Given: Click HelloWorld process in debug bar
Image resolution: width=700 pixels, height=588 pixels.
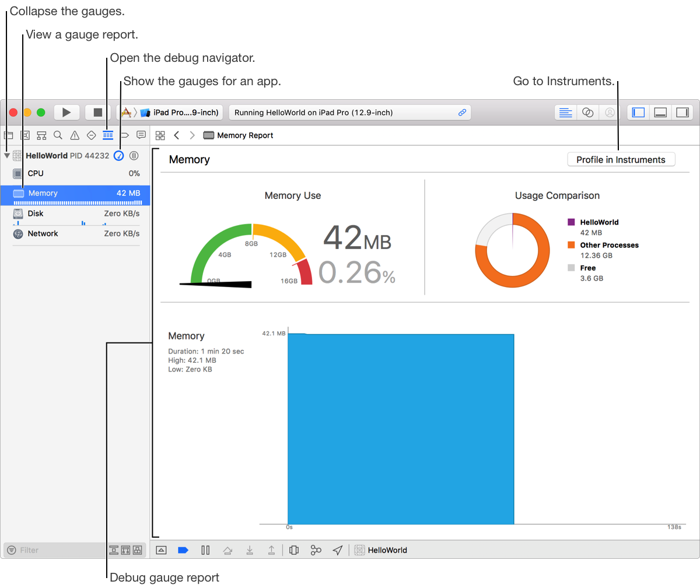Looking at the screenshot, I should (381, 550).
